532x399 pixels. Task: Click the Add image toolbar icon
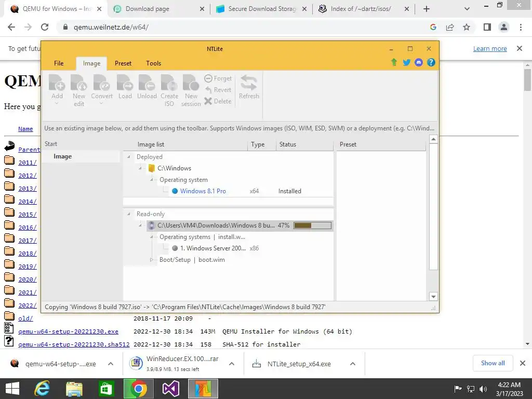[57, 83]
